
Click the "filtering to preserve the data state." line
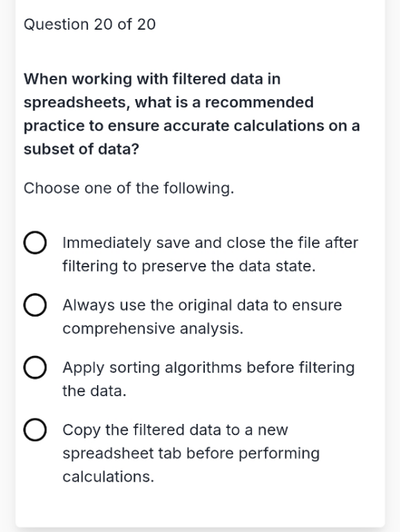point(189,266)
